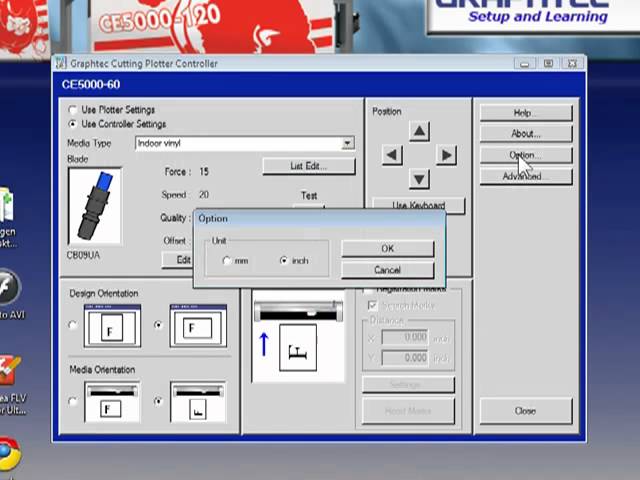Click the Force value 15
640x480 pixels.
(204, 172)
